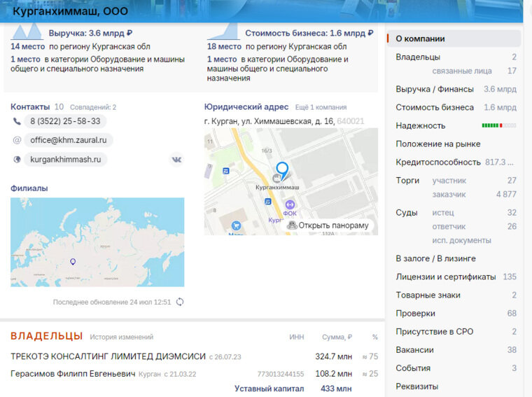The height and width of the screenshot is (397, 532).
Task: Click the panorama icon in Открыть панораму
Action: click(292, 225)
